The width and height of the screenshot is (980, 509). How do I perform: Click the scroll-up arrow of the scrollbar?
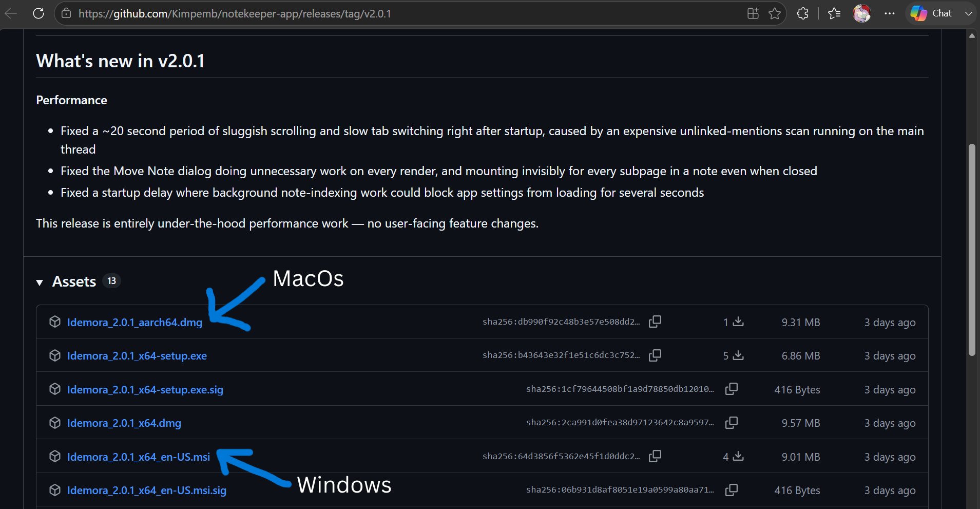coord(972,35)
